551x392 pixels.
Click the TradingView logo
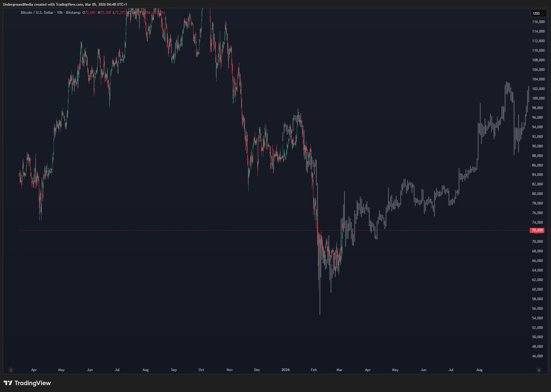(27, 383)
